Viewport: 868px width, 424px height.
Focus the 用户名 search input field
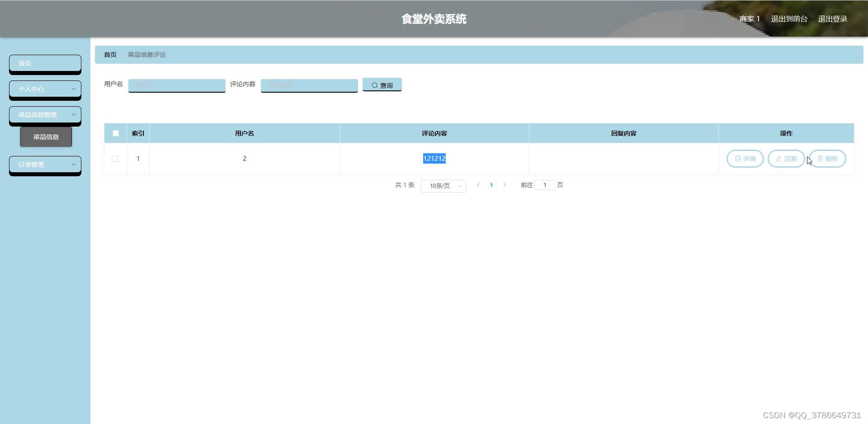(x=177, y=85)
